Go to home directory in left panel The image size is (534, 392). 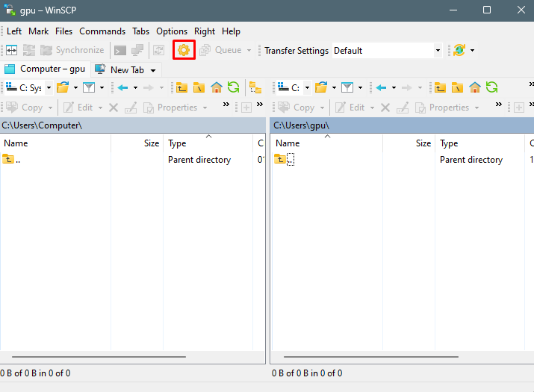(x=217, y=87)
